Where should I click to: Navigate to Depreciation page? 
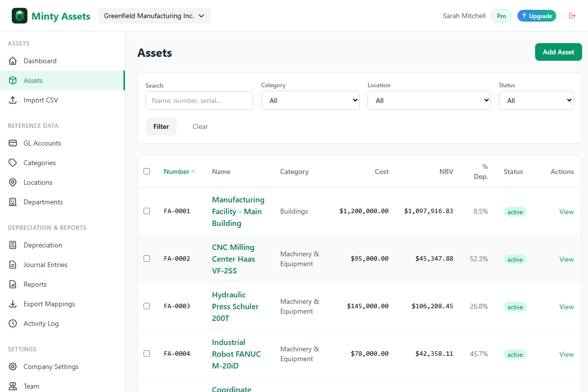[62, 245]
